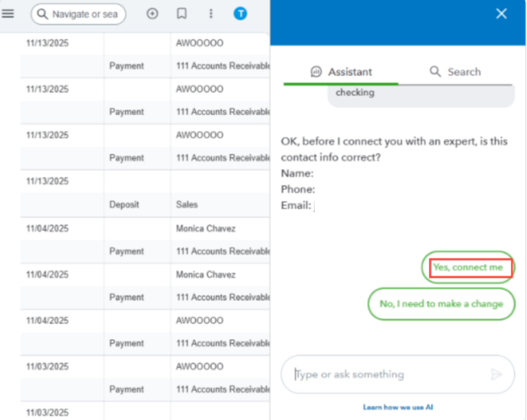Switch to the Assistant tab
This screenshot has height=420, width=527.
(341, 72)
